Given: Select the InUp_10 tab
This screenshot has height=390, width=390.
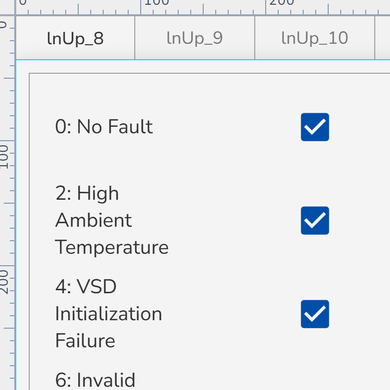Looking at the screenshot, I should tap(315, 38).
